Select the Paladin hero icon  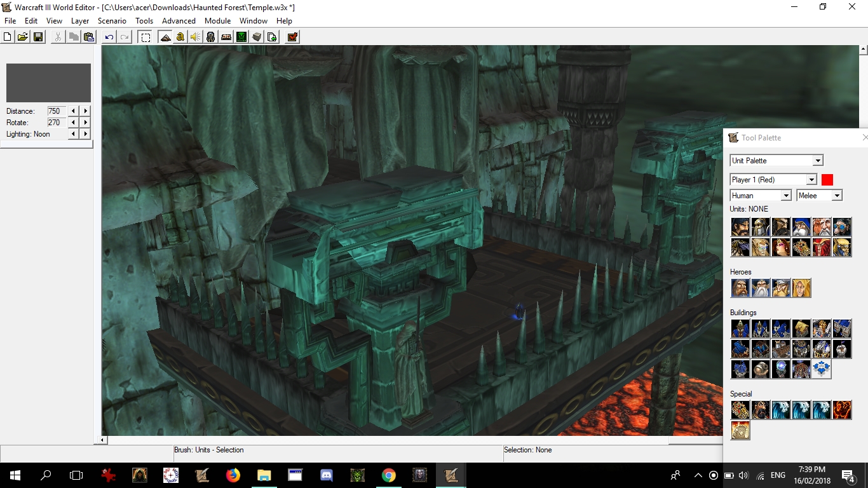pyautogui.click(x=740, y=288)
